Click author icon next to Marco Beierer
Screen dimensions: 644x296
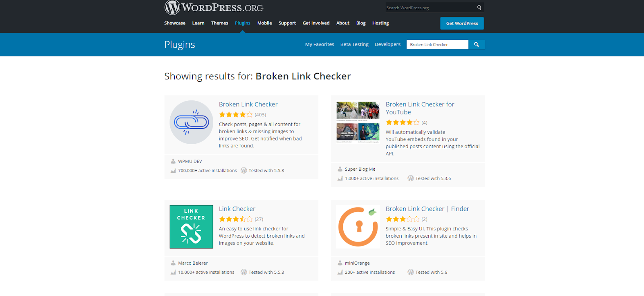click(x=173, y=263)
